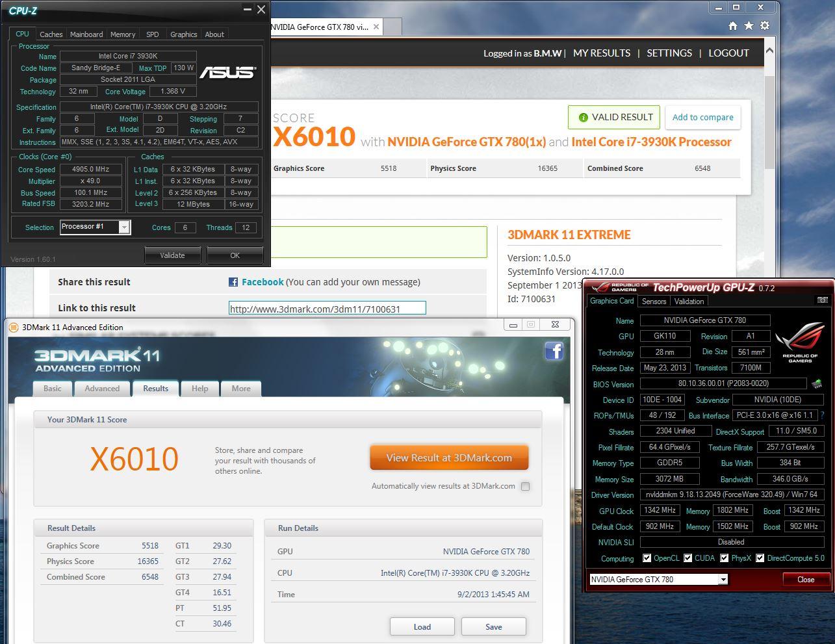Open the browser Home icon
Viewport: 835px width, 644px height.
[x=733, y=26]
